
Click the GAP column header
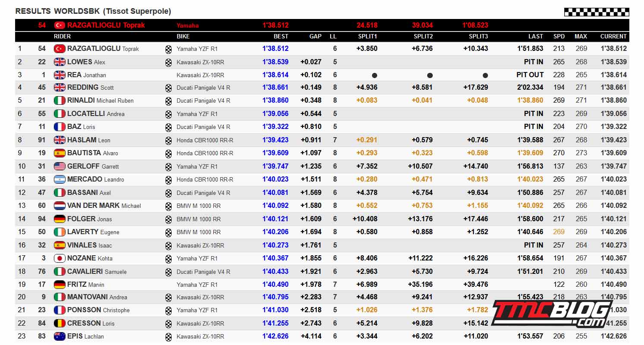(x=316, y=37)
